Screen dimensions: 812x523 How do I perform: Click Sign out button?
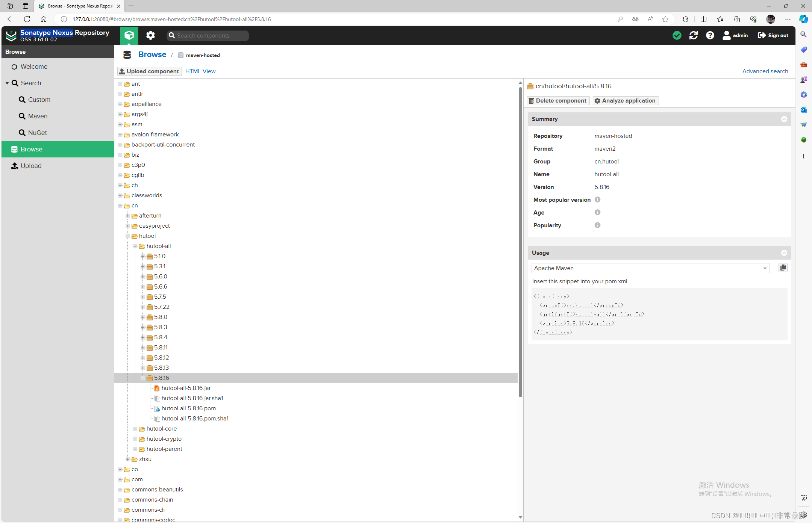coord(773,35)
